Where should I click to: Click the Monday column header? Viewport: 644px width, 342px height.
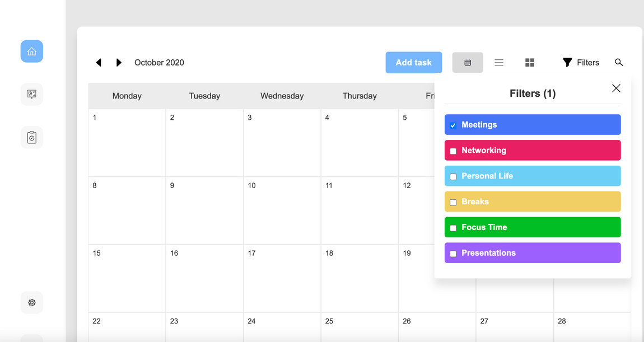127,96
